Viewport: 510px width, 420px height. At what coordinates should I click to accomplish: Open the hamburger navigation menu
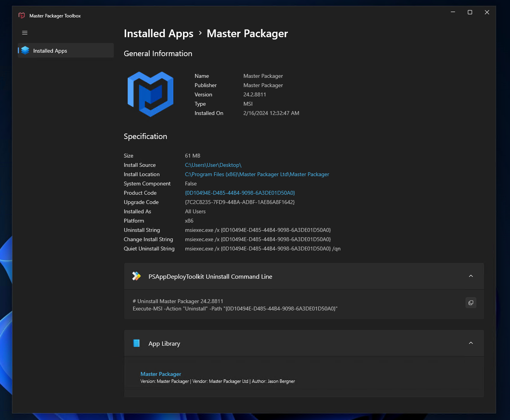click(x=25, y=33)
